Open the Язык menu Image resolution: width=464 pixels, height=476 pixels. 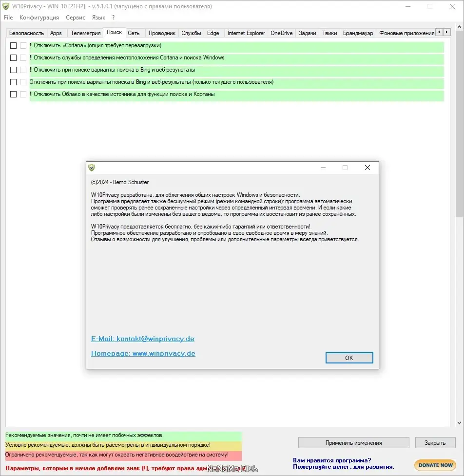98,18
